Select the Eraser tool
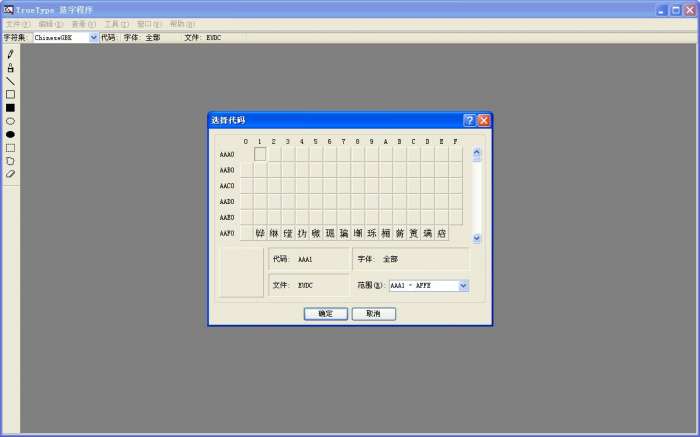700x437 pixels. [10, 173]
